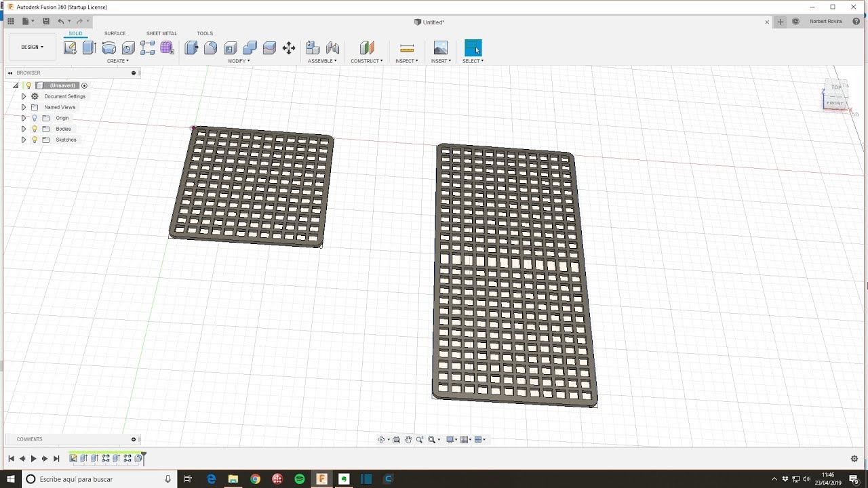Click the timeline end marker

click(x=144, y=457)
